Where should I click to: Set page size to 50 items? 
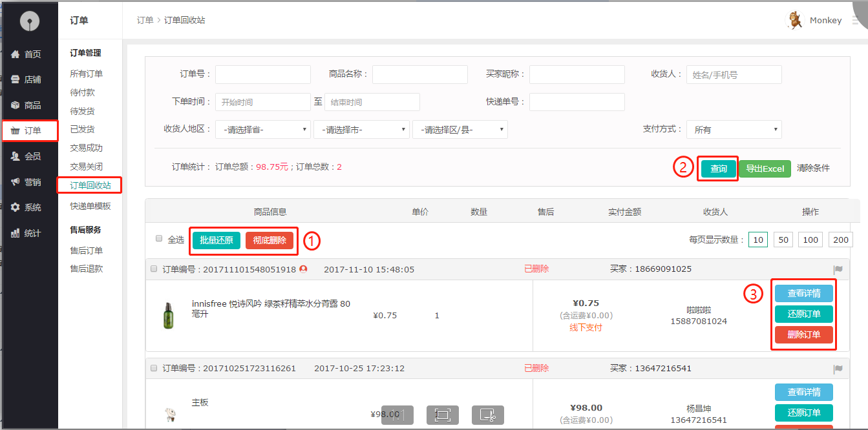pos(783,240)
